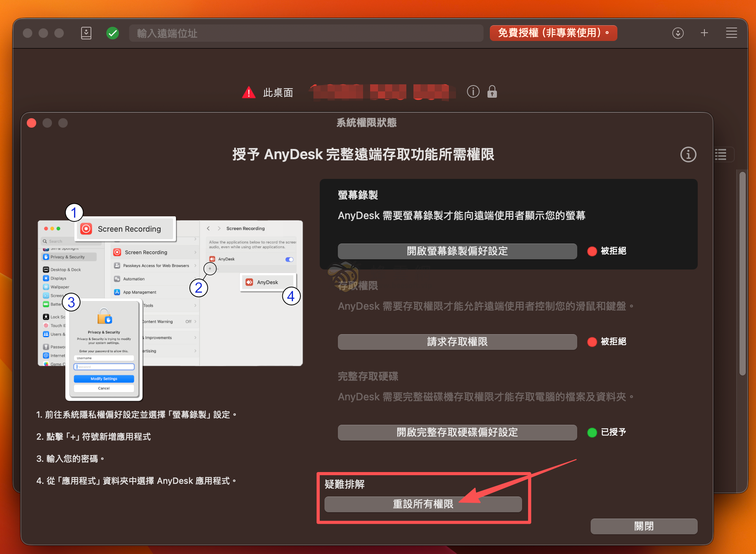
Task: Focus the remote address input field
Action: click(306, 33)
